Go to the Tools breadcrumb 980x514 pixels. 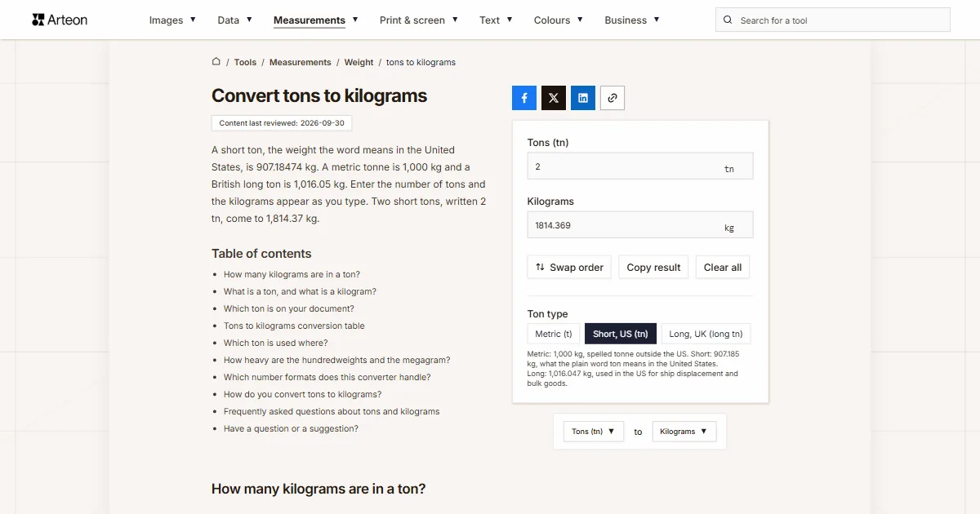point(245,62)
